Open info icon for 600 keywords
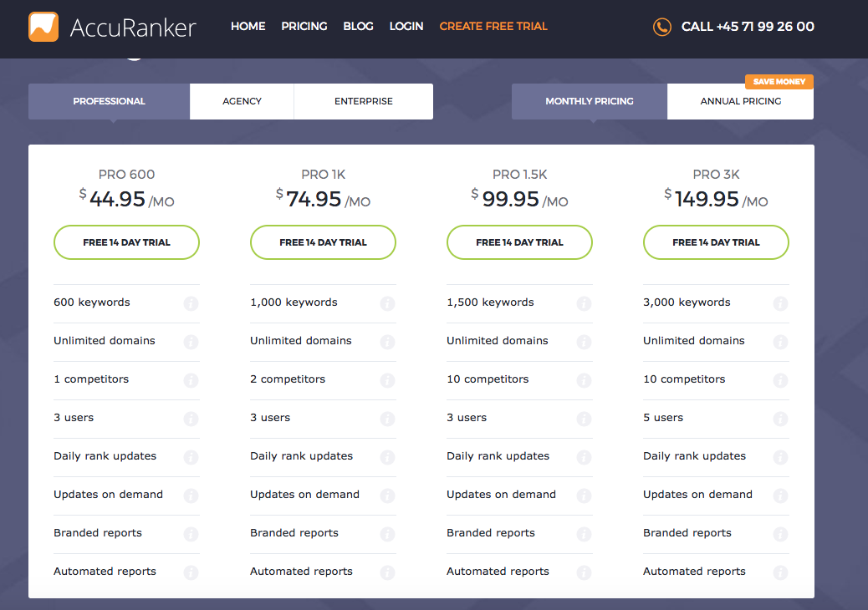This screenshot has height=610, width=868. coord(191,303)
